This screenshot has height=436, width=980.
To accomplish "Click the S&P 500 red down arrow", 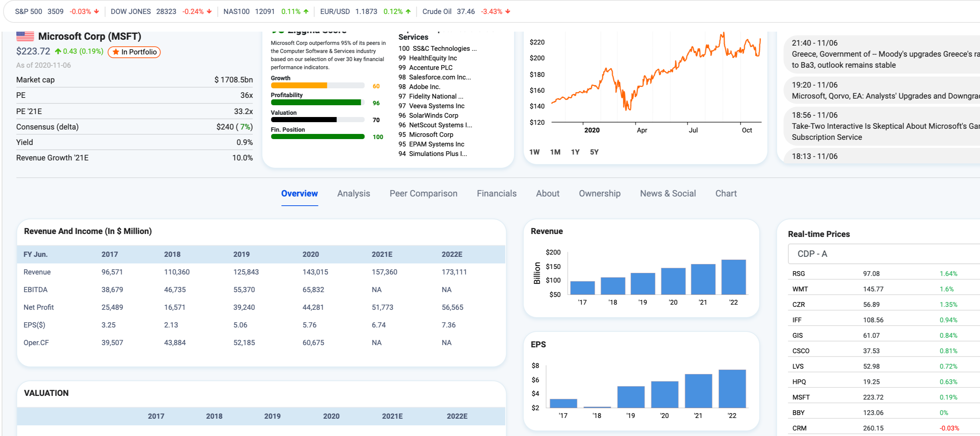I will tap(96, 11).
